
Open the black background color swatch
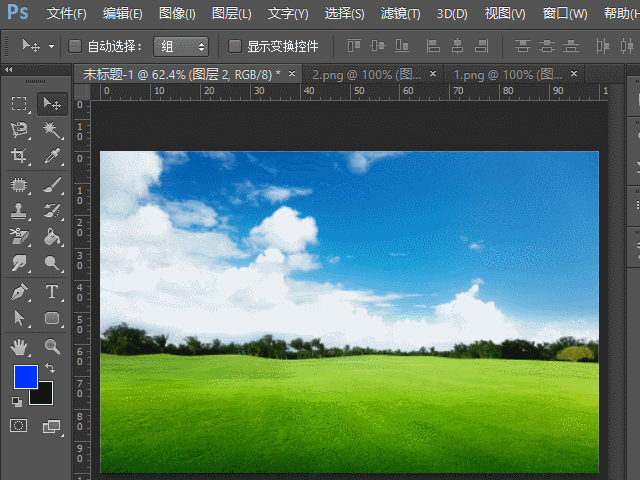[45, 397]
